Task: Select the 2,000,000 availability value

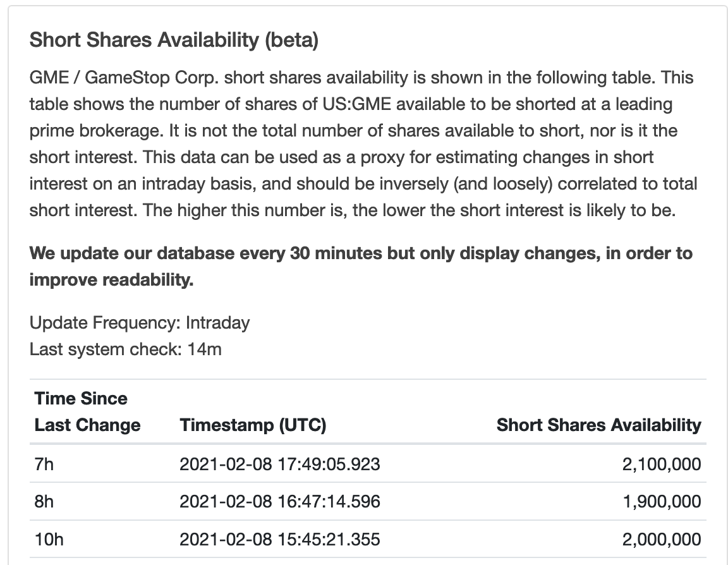Action: [x=662, y=540]
